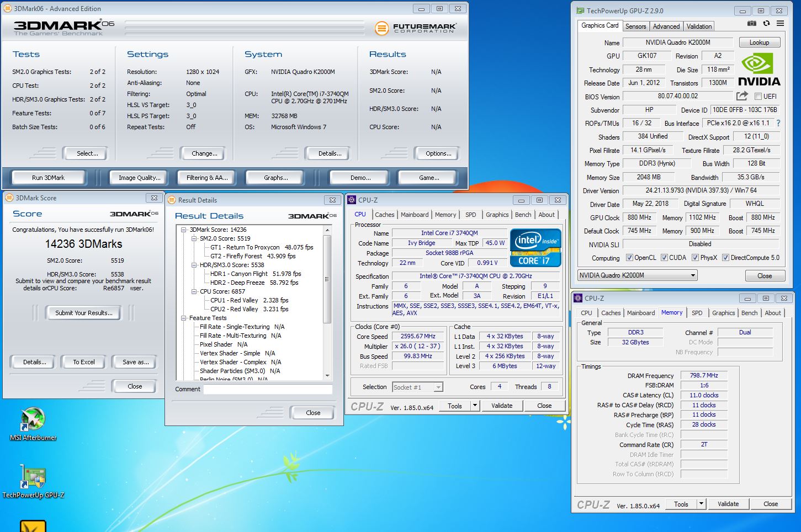
Task: Open the SPD tab in the CPU-Z Memory window
Action: click(x=697, y=313)
